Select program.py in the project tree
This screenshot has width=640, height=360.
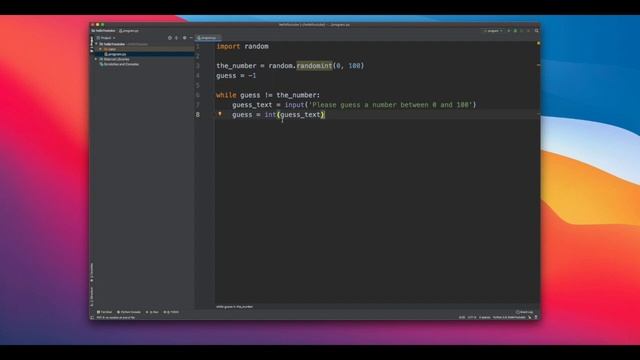[x=116, y=54]
